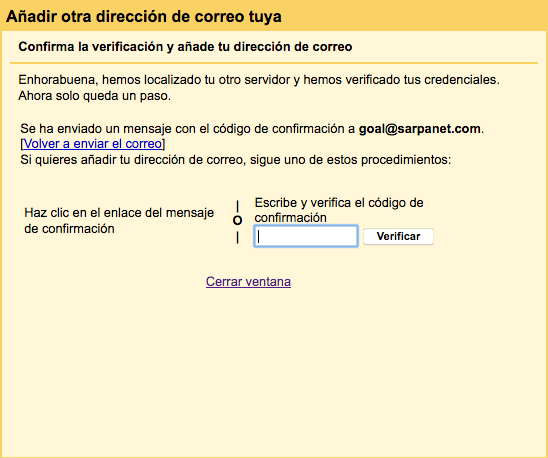Click the Enhorabuena congratulation sentence
This screenshot has height=458, width=548.
pyautogui.click(x=259, y=80)
